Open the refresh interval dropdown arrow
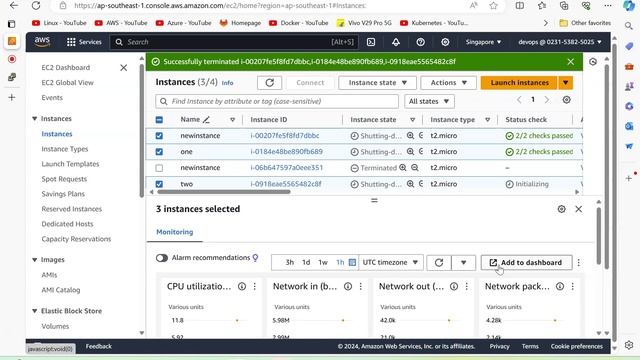Screen dimensions: 640x360 click(463, 262)
